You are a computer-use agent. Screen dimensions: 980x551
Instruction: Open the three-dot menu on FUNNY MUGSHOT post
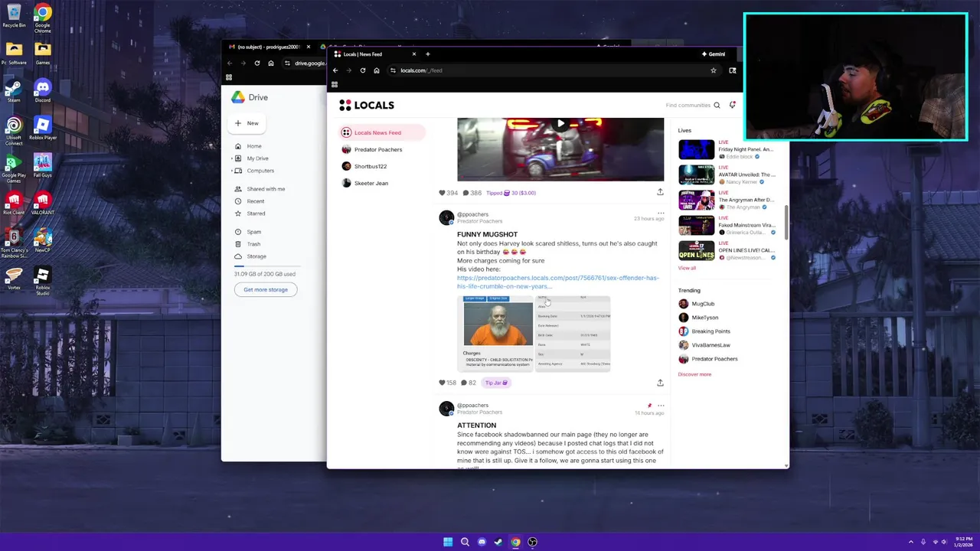[x=661, y=214]
